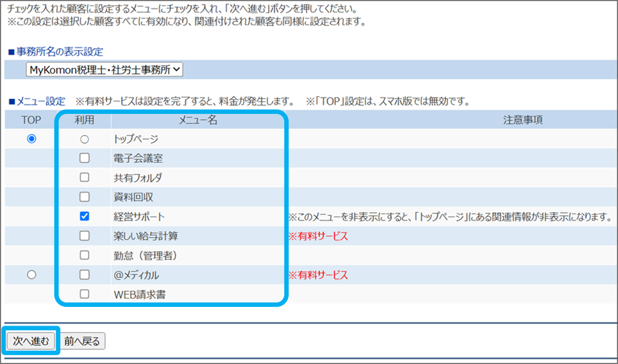Uncheck the 経営サポート checkbox
This screenshot has width=618, height=364.
pos(84,217)
